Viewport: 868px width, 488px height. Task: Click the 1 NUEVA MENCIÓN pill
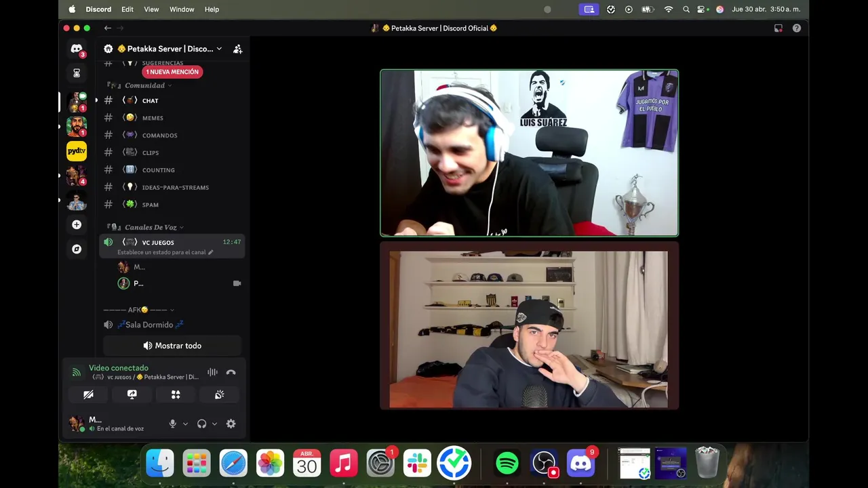pos(172,72)
